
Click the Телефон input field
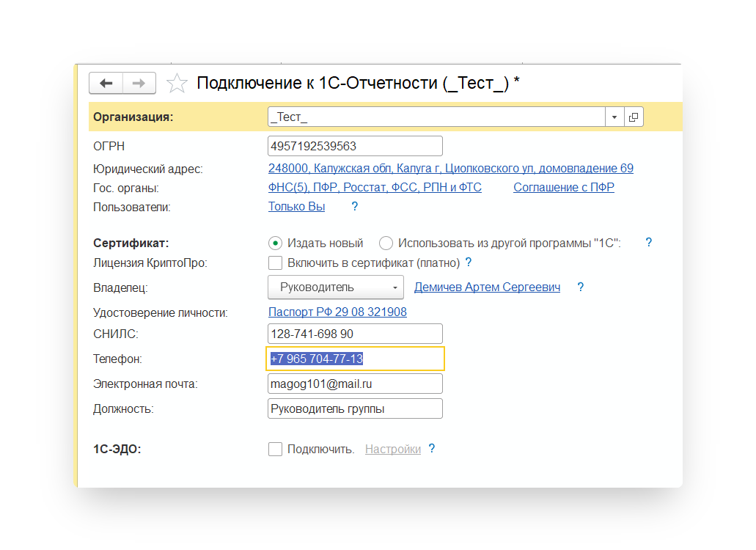click(355, 359)
